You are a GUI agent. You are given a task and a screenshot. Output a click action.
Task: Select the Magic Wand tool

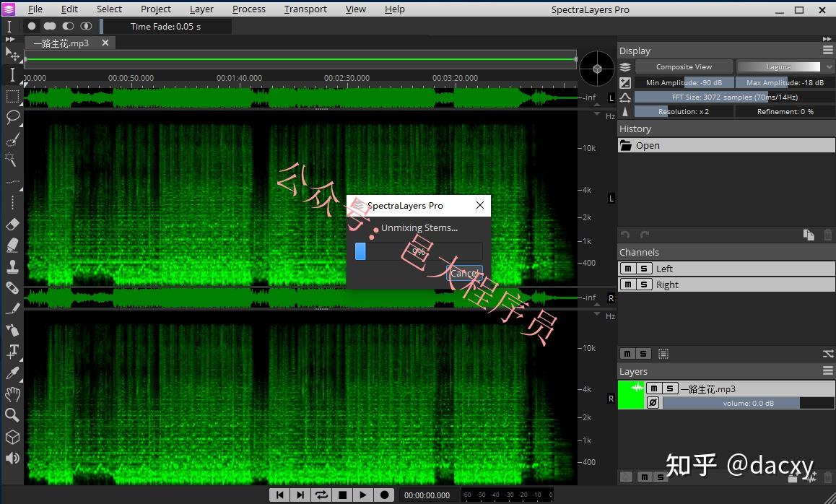pyautogui.click(x=11, y=159)
